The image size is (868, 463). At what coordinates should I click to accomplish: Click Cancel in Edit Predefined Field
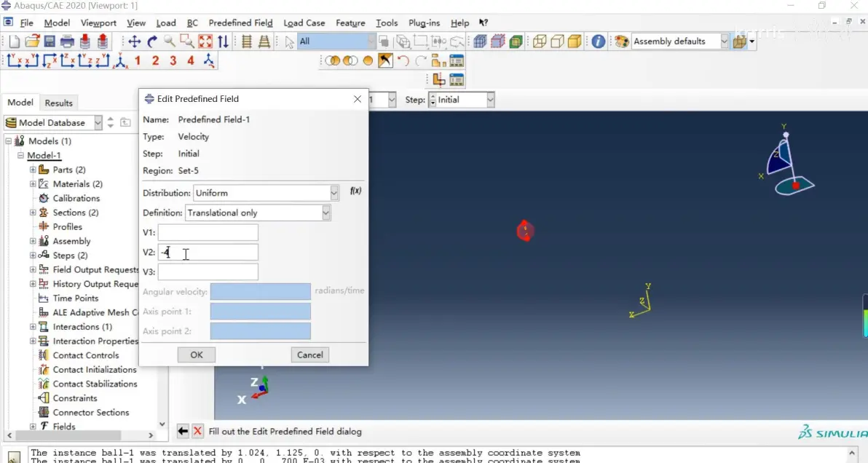(310, 355)
